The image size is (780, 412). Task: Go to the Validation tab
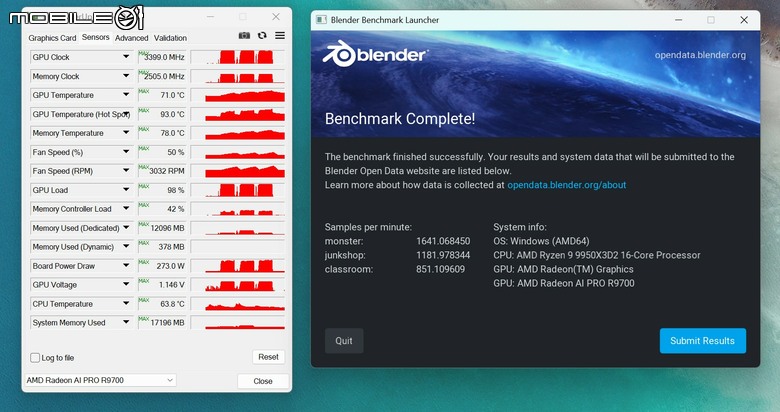[170, 38]
